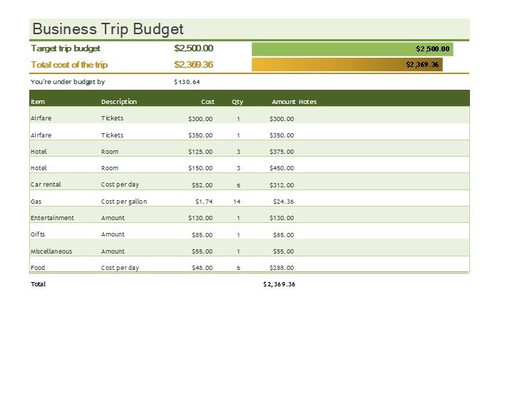The height and width of the screenshot is (411, 532).
Task: Select the $350.00 airfare amount cell
Action: [x=282, y=135]
